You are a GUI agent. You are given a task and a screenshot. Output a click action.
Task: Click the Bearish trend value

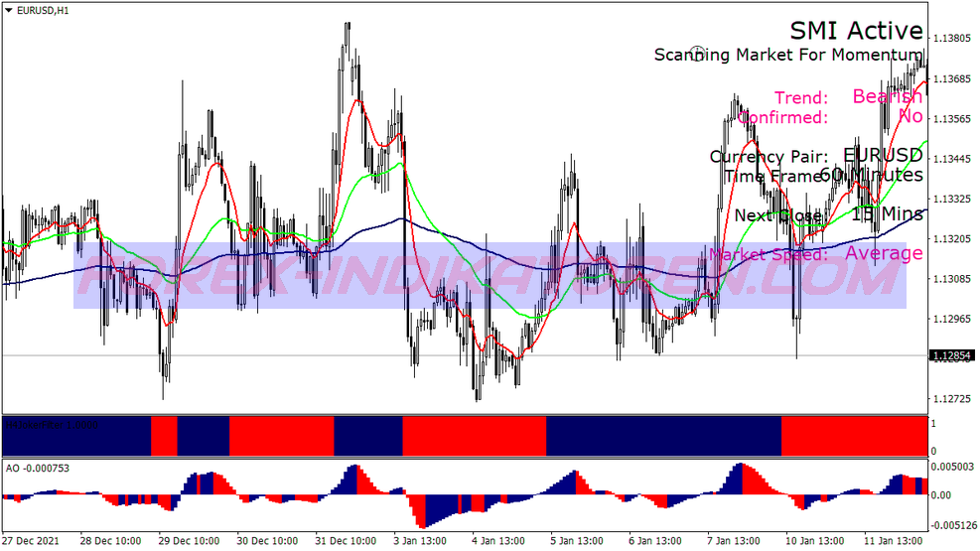click(887, 96)
